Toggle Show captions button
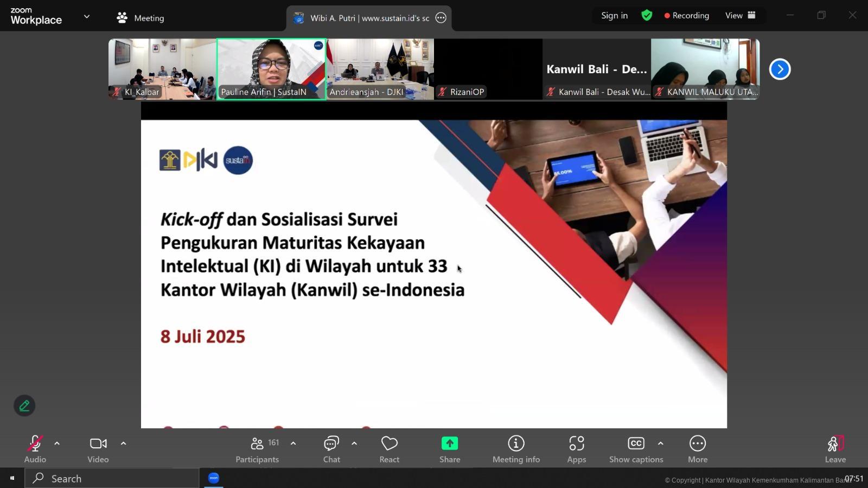 [636, 449]
